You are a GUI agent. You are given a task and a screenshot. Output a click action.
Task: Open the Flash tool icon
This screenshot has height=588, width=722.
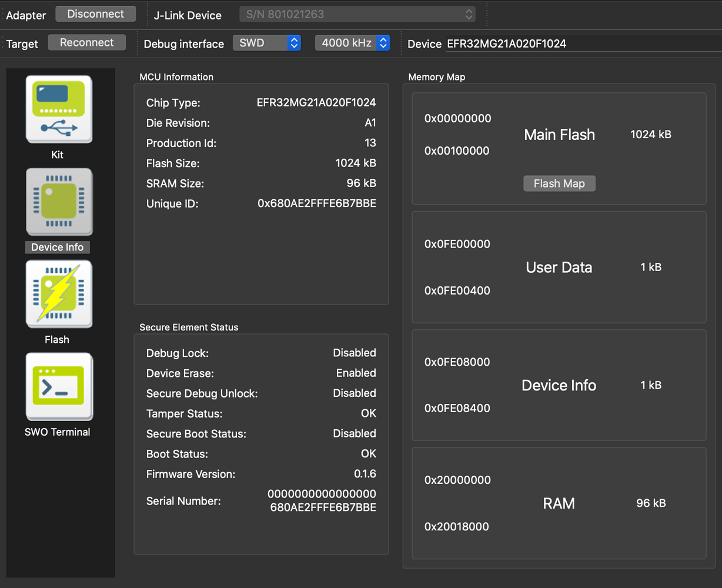click(x=58, y=294)
